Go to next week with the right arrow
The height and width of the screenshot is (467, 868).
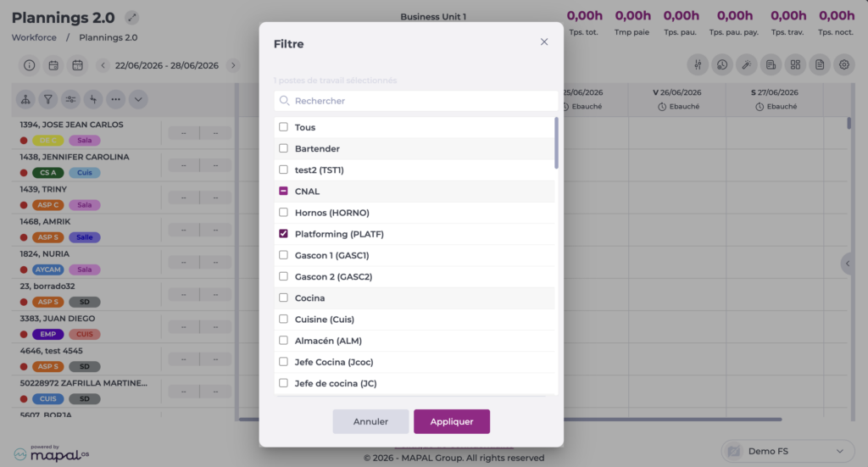coord(234,65)
